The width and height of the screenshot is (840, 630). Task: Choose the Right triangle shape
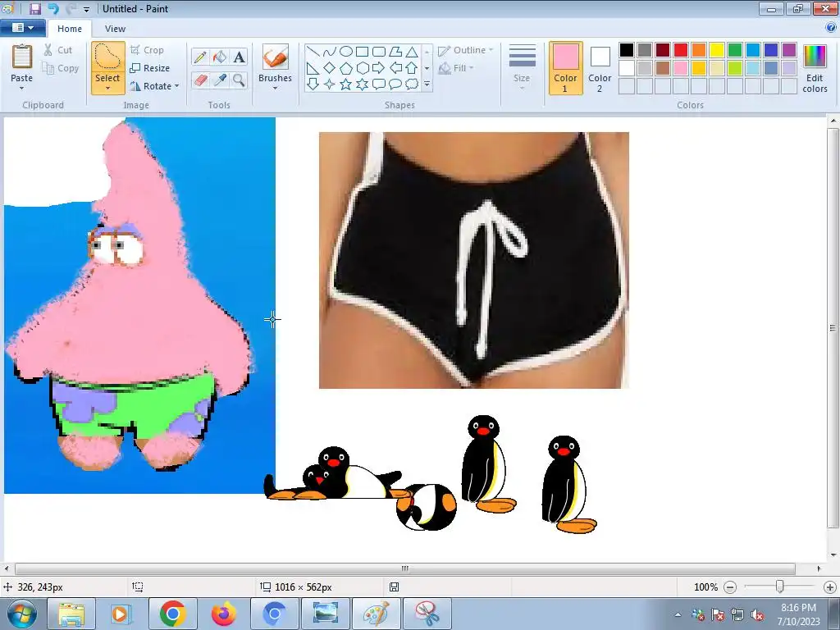click(x=313, y=68)
